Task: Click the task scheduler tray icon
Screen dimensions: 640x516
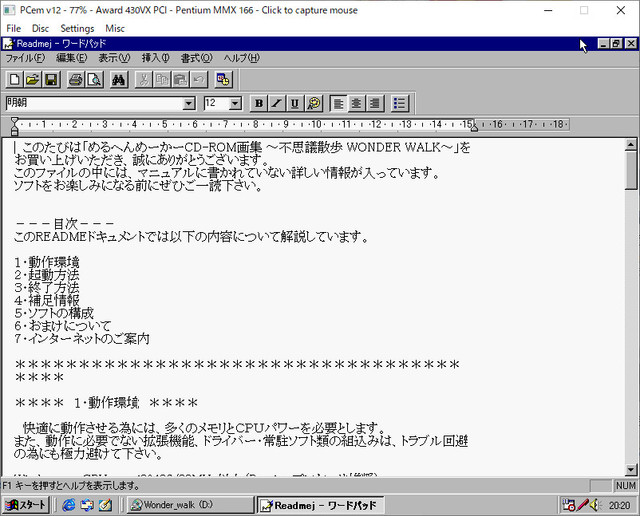Action: point(569,505)
